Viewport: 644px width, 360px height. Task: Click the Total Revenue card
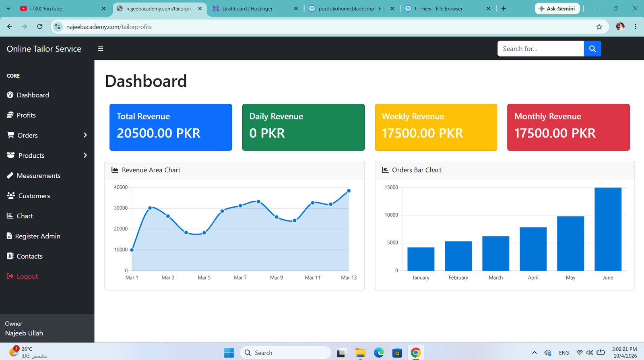(171, 127)
